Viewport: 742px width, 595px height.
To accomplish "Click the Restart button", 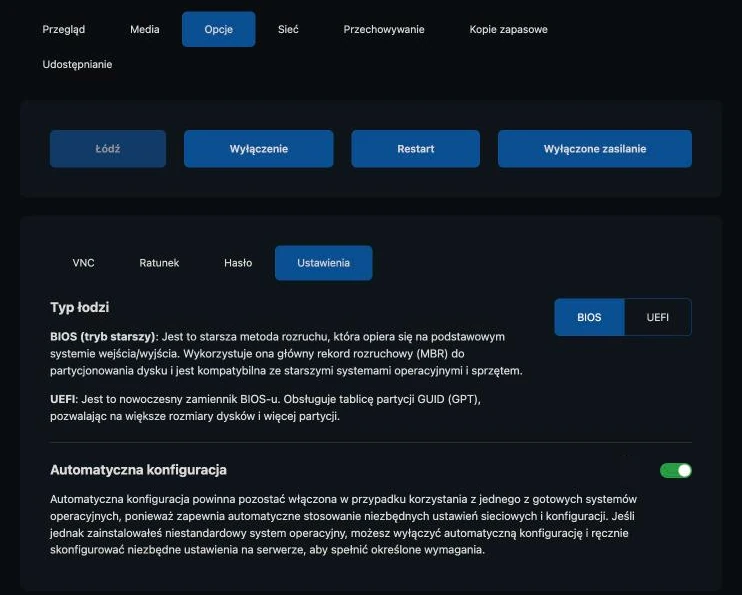I will pos(415,149).
